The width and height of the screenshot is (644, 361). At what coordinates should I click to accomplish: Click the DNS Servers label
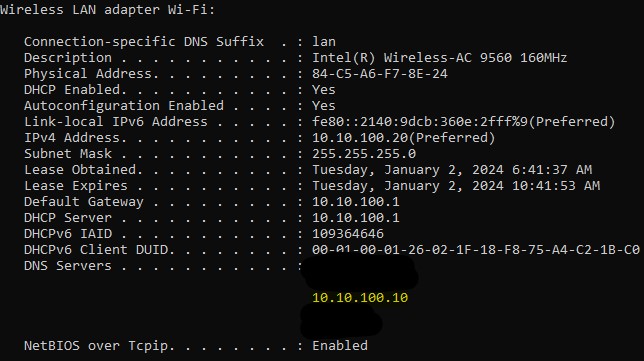coord(68,266)
